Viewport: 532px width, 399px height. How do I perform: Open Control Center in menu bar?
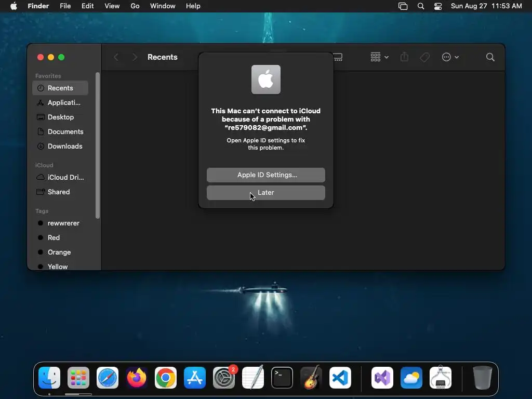tap(438, 6)
